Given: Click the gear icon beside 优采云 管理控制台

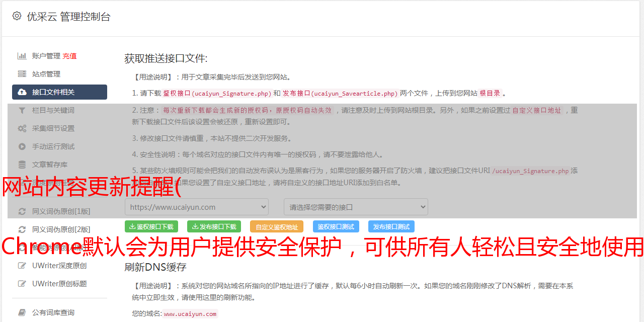Looking at the screenshot, I should pyautogui.click(x=17, y=16).
